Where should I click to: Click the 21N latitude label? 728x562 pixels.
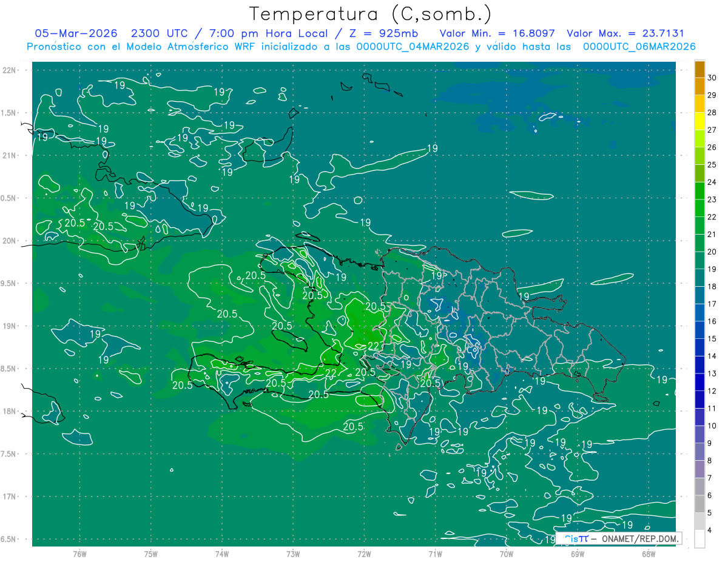pyautogui.click(x=8, y=155)
